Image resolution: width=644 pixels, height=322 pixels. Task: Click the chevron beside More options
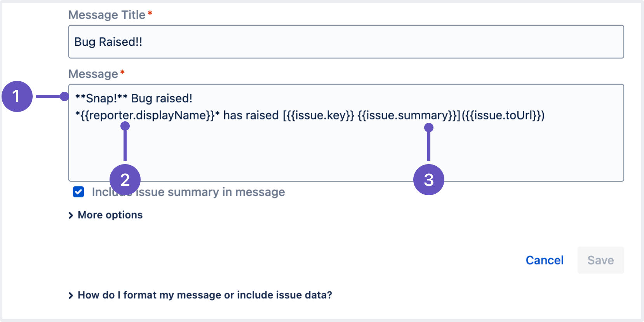(71, 215)
